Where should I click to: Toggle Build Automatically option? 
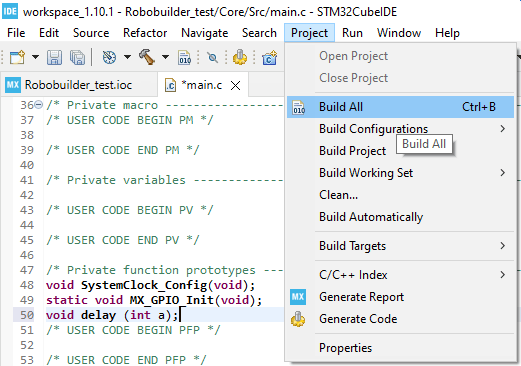point(400,217)
